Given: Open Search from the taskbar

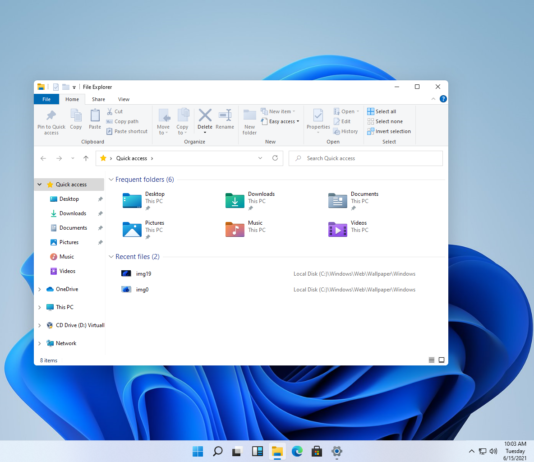Looking at the screenshot, I should pos(218,451).
